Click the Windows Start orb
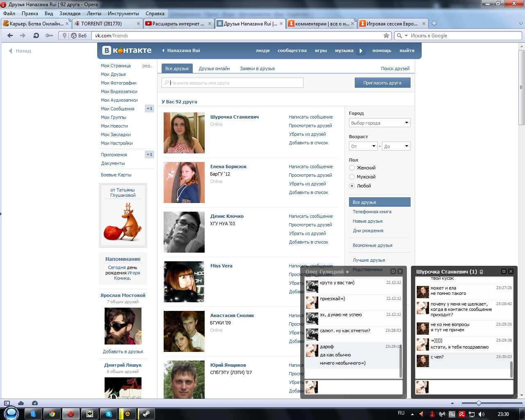This screenshot has height=420, width=525. click(11, 413)
